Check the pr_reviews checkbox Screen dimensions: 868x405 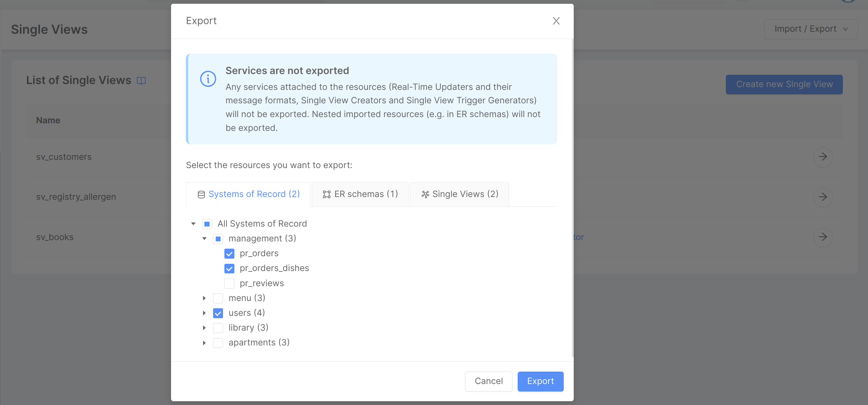tap(229, 283)
